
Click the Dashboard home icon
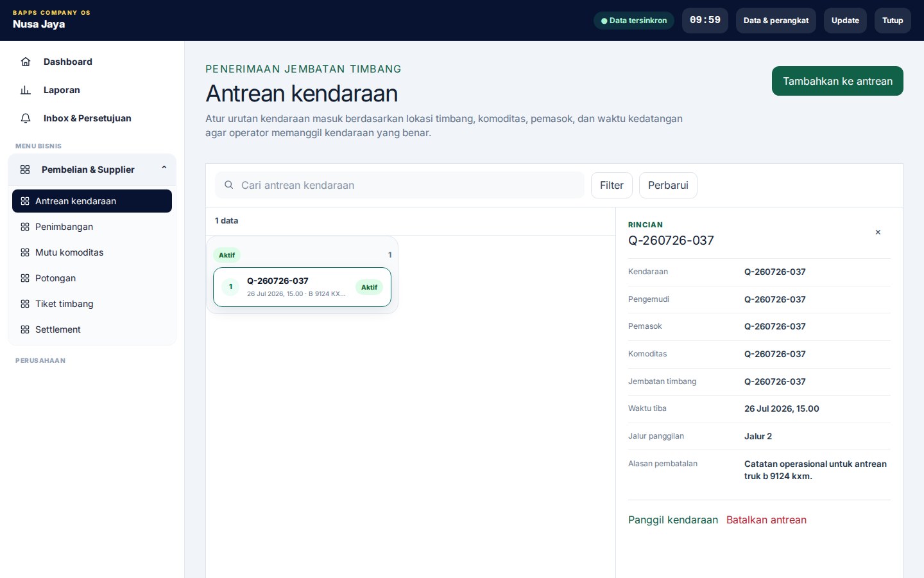[26, 62]
